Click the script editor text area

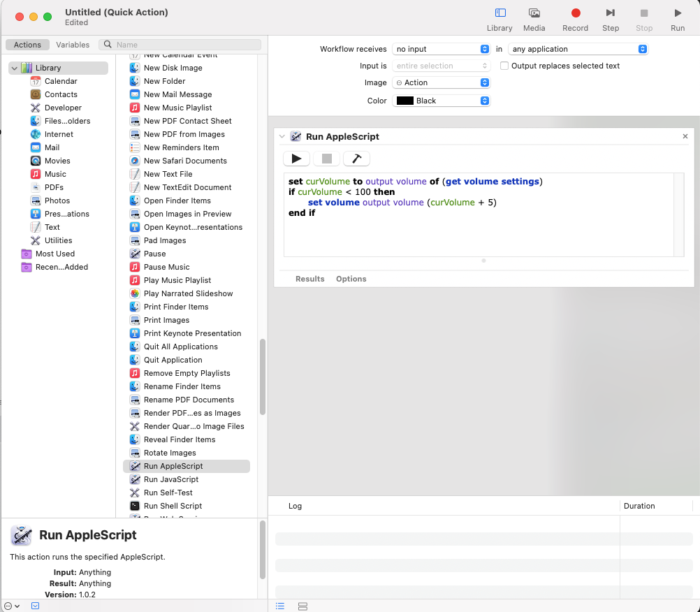click(479, 214)
